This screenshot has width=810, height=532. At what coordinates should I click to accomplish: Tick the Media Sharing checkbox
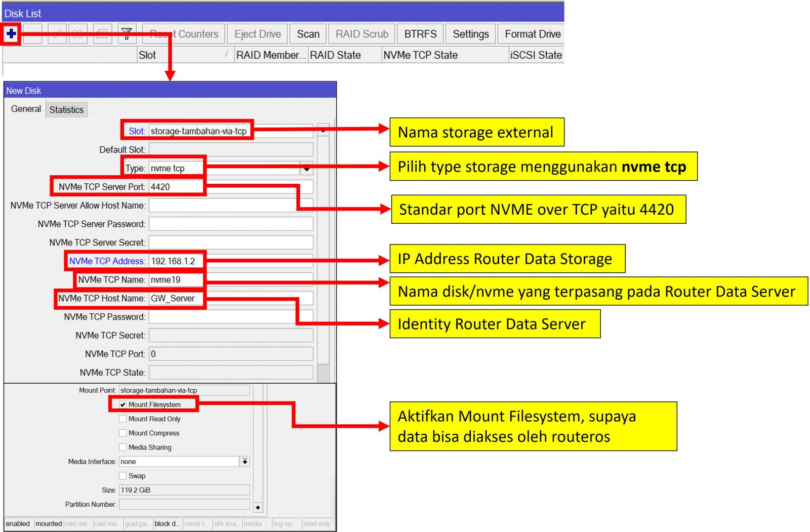(123, 447)
